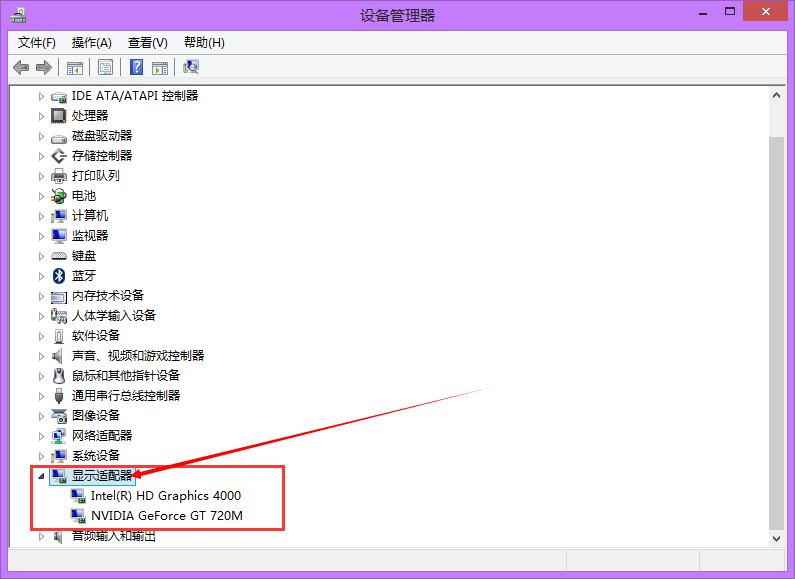Open the 操作(A) menu

91,43
